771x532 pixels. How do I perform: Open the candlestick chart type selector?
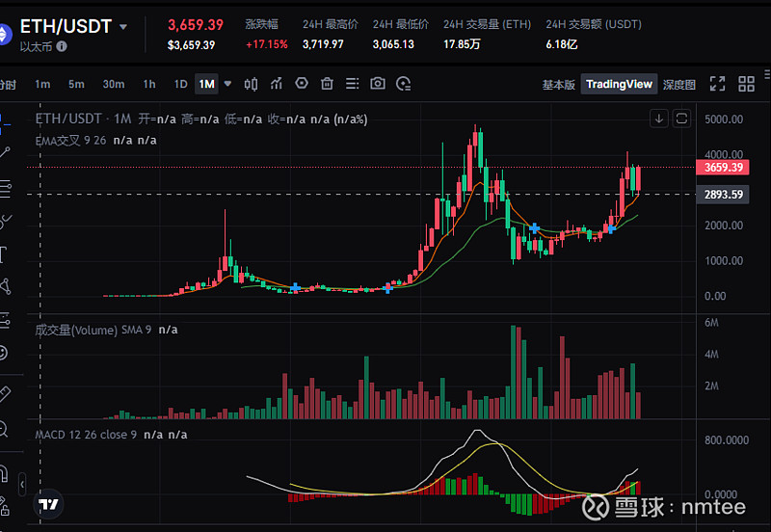click(x=251, y=84)
